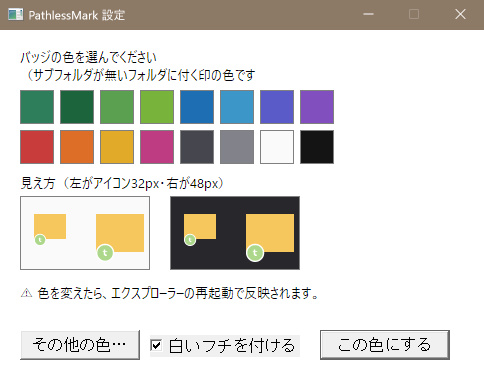Click the 色を変えたら restart notice text
484x381 pixels.
tap(178, 293)
